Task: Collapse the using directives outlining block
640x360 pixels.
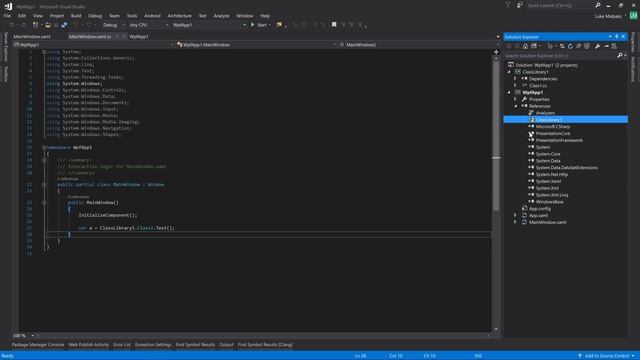Action: (x=44, y=52)
